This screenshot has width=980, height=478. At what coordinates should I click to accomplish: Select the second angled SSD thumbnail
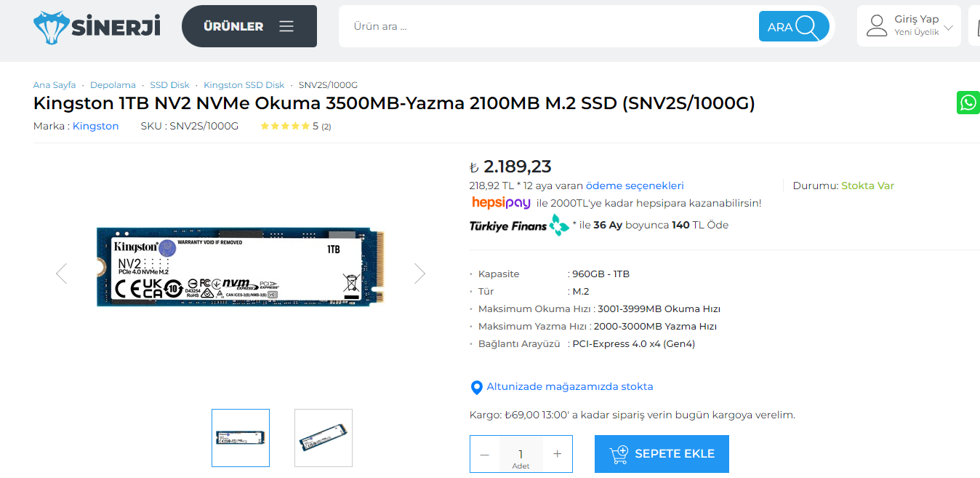324,438
